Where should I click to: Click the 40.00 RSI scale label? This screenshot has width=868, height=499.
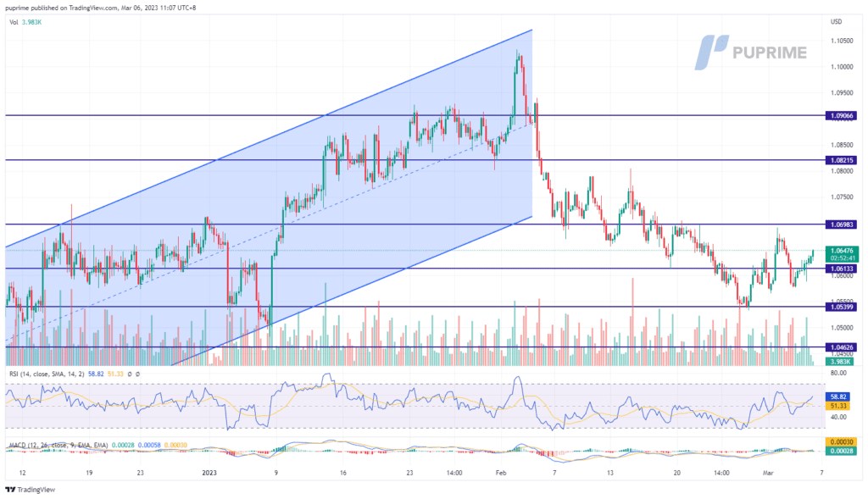(838, 417)
